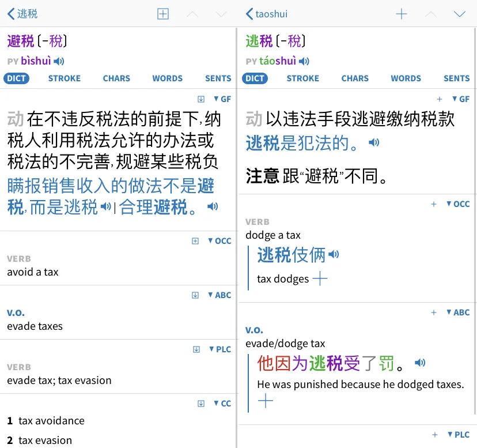Viewport: 477px width, 448px height.
Task: Collapse the GF dictionary section on left
Action: pos(222,99)
